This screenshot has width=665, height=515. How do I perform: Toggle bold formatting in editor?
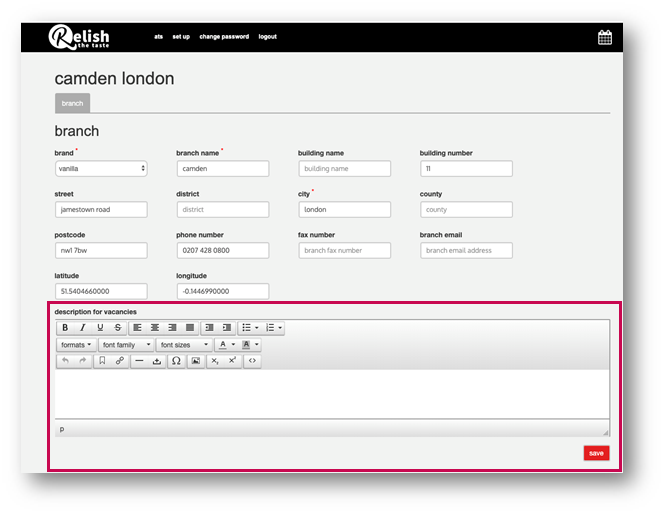tap(65, 328)
